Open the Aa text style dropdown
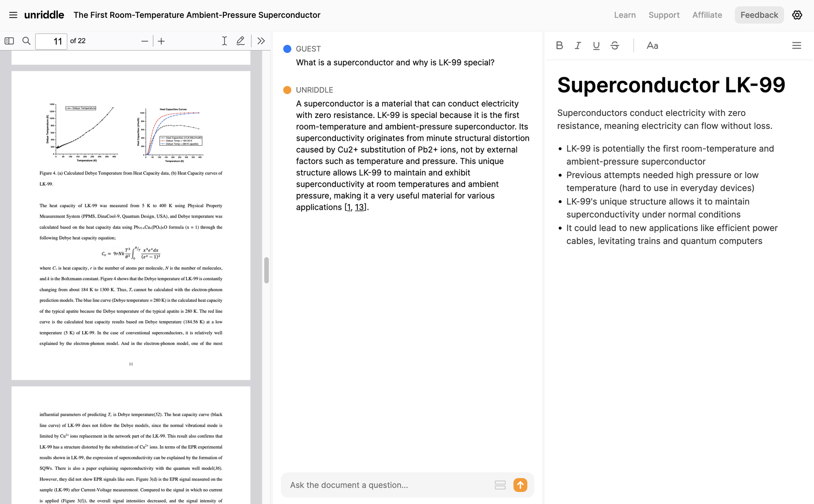Screen dimensions: 814x504 point(652,46)
